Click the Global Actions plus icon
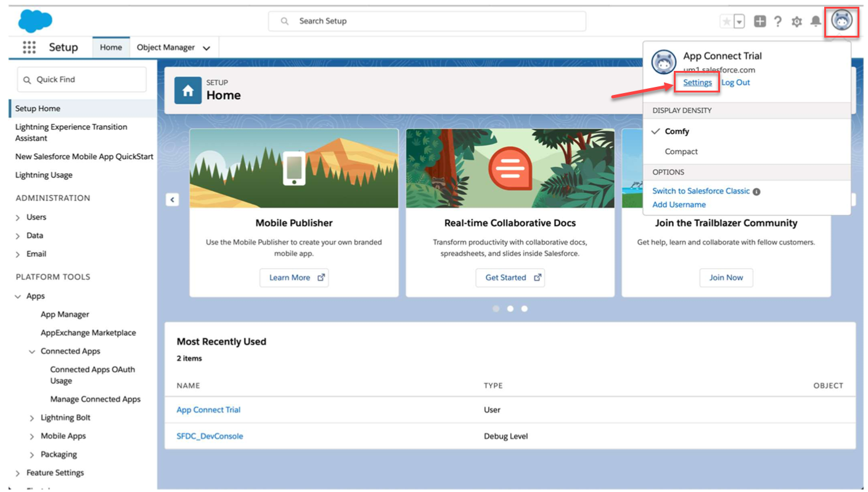 tap(759, 21)
